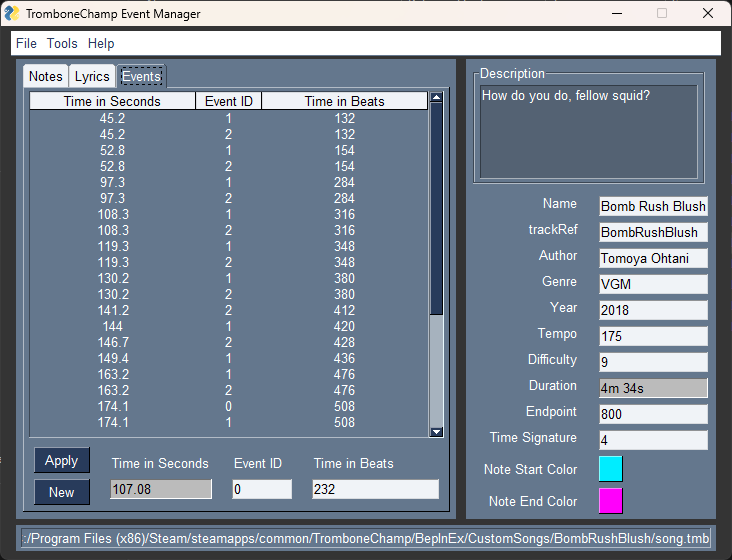The height and width of the screenshot is (560, 732).
Task: Open the File menu
Action: pyautogui.click(x=26, y=43)
